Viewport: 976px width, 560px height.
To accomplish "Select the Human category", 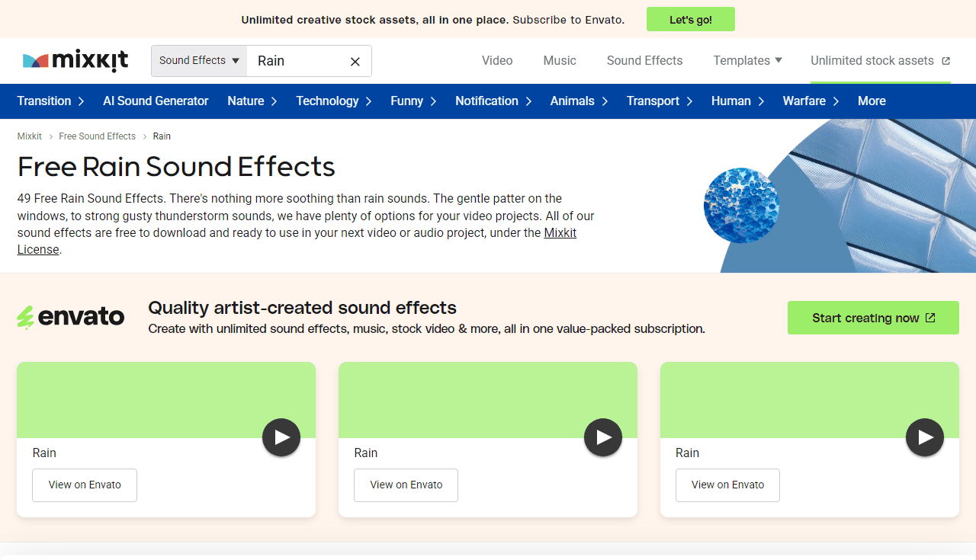I will 731,101.
